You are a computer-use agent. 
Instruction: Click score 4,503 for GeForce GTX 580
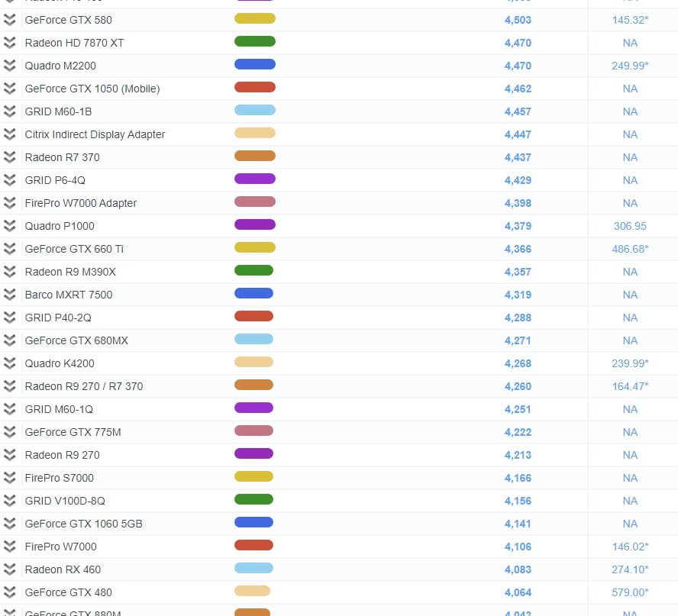[518, 20]
